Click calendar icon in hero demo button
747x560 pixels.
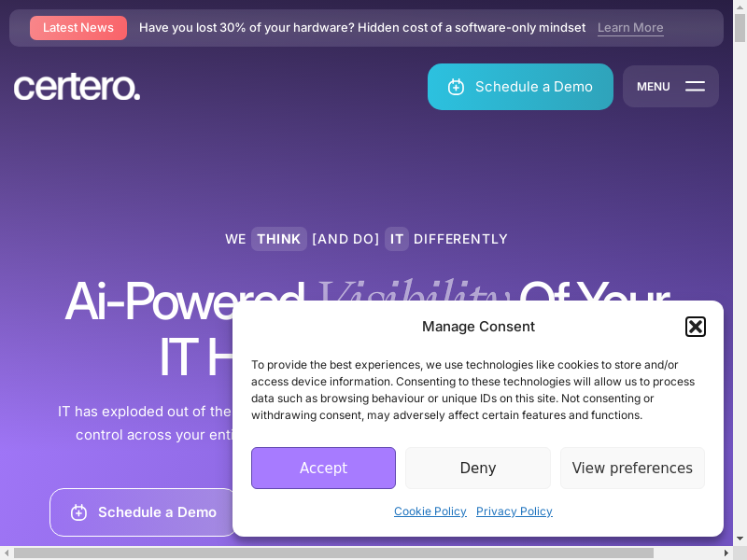[x=79, y=512]
